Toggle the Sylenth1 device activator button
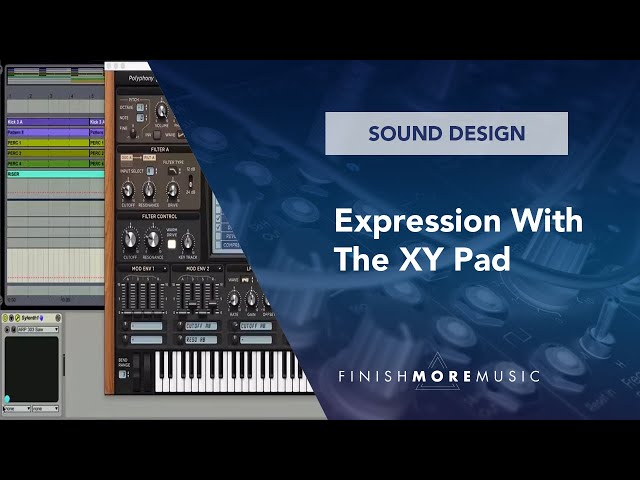This screenshot has width=640, height=480. pyautogui.click(x=5, y=318)
